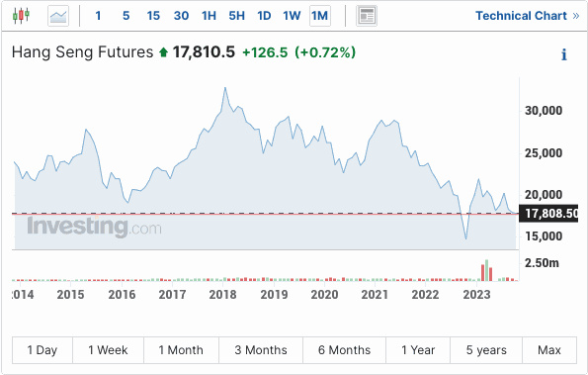Image resolution: width=588 pixels, height=375 pixels.
Task: Click the 2021 year label
Action: (x=375, y=294)
